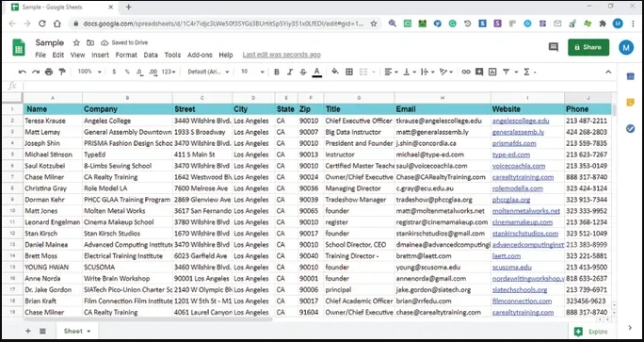
Task: Select column A header
Action: coord(53,98)
